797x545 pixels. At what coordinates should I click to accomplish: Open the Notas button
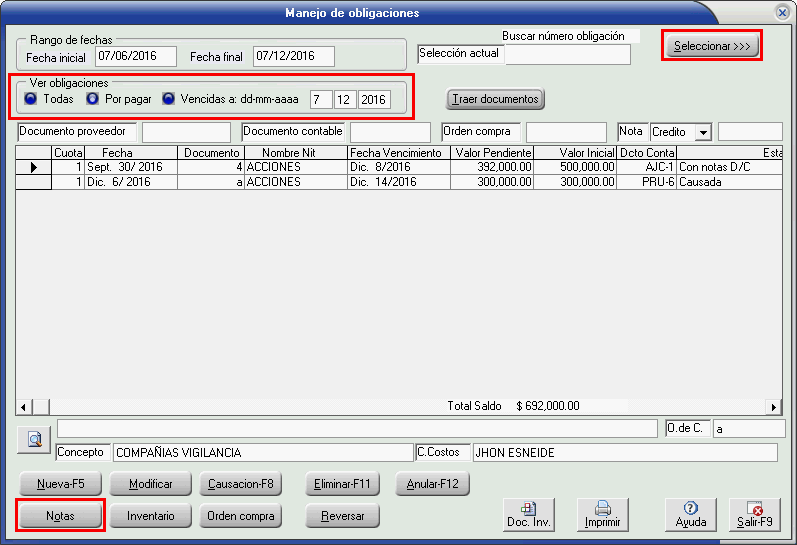(x=60, y=516)
